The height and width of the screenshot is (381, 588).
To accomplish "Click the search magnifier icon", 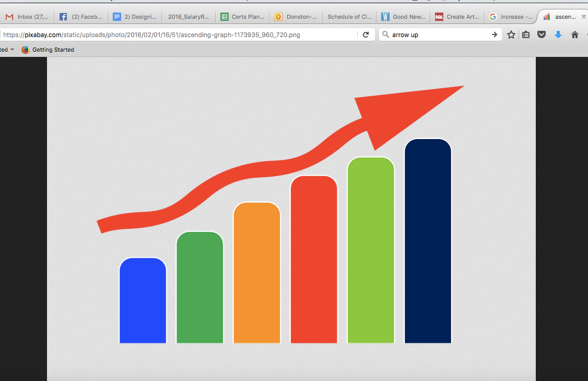I will [x=385, y=35].
